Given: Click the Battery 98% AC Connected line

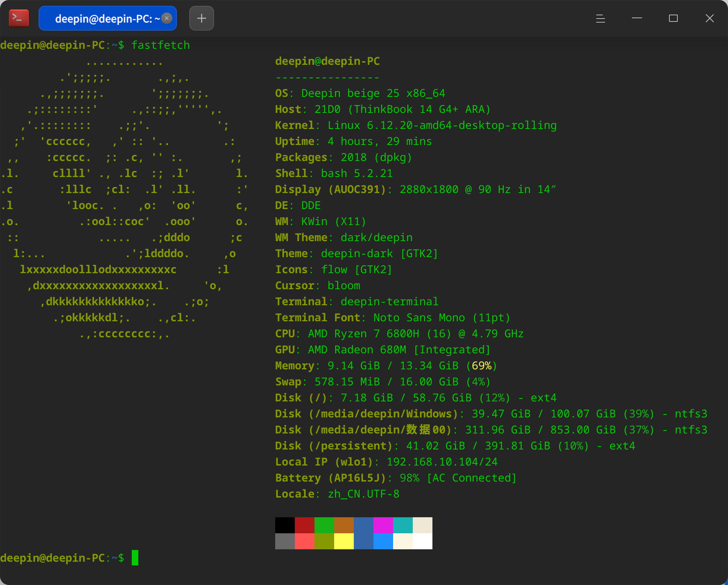Looking at the screenshot, I should [x=396, y=478].
